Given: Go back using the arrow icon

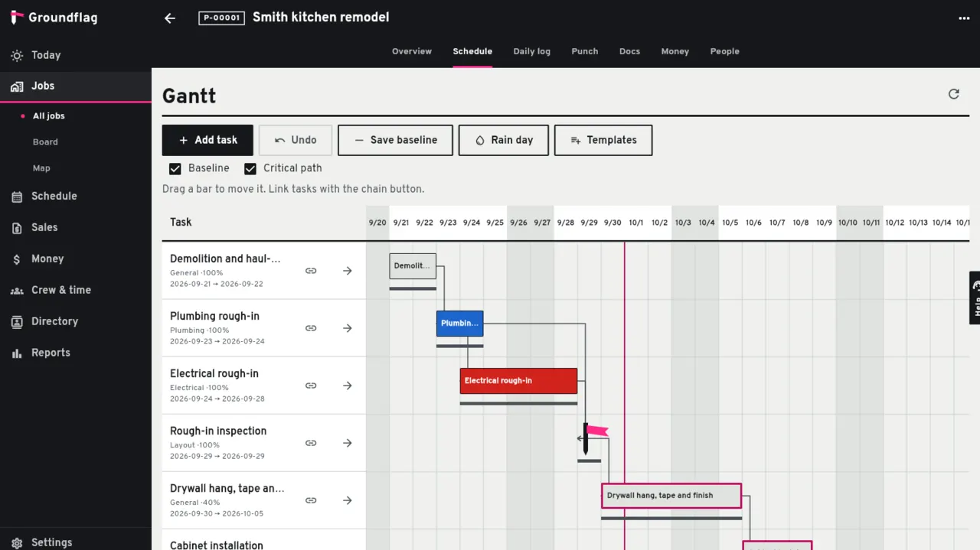Looking at the screenshot, I should point(170,18).
